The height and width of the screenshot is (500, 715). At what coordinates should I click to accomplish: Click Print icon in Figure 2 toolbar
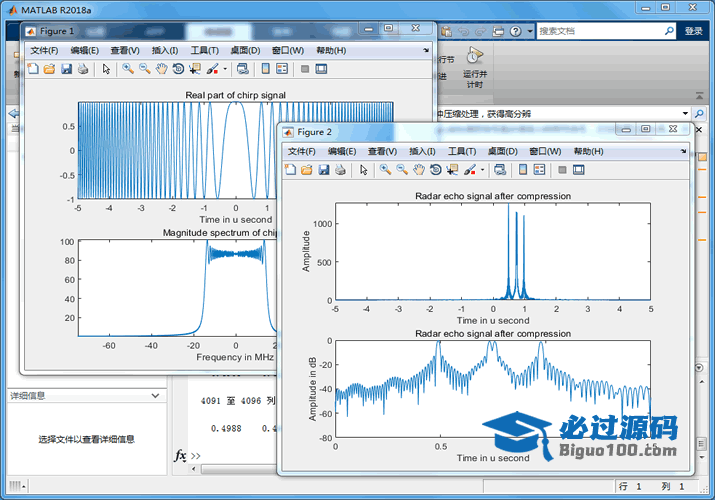[x=340, y=170]
